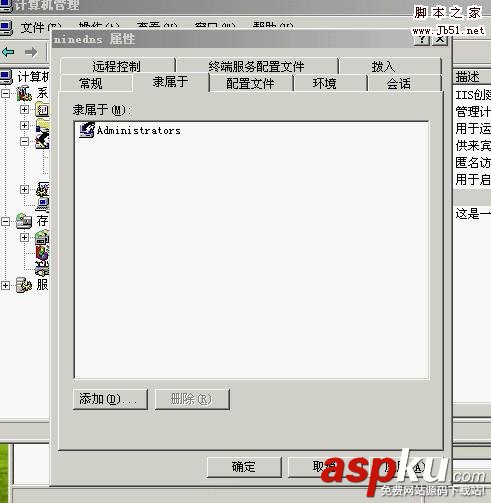Click the 描述 column header
The height and width of the screenshot is (503, 491).
[x=472, y=77]
